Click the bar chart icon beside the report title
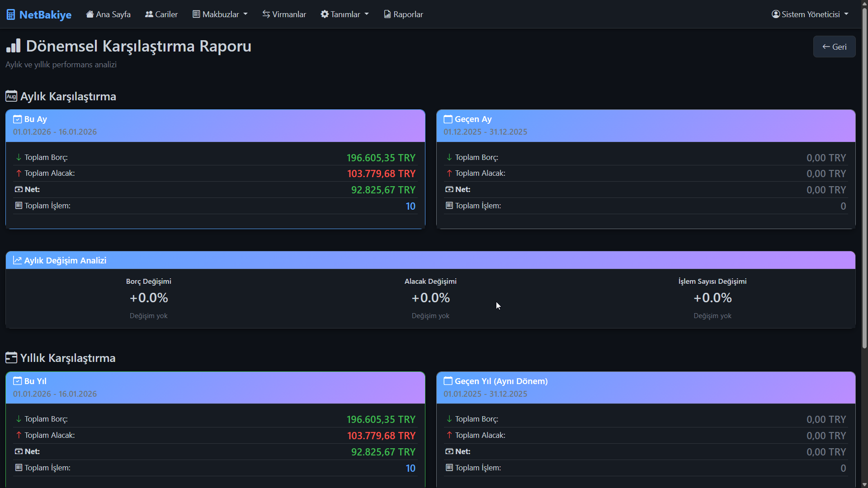 pyautogui.click(x=14, y=46)
